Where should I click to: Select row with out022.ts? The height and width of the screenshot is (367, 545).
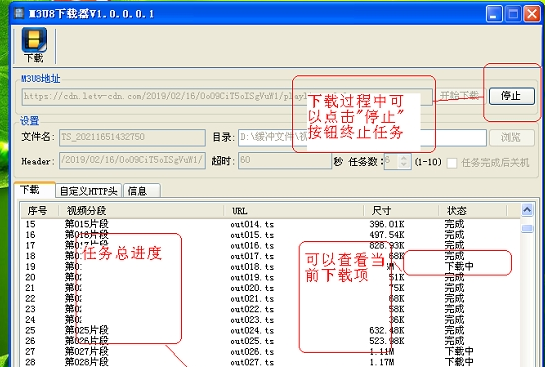270,309
